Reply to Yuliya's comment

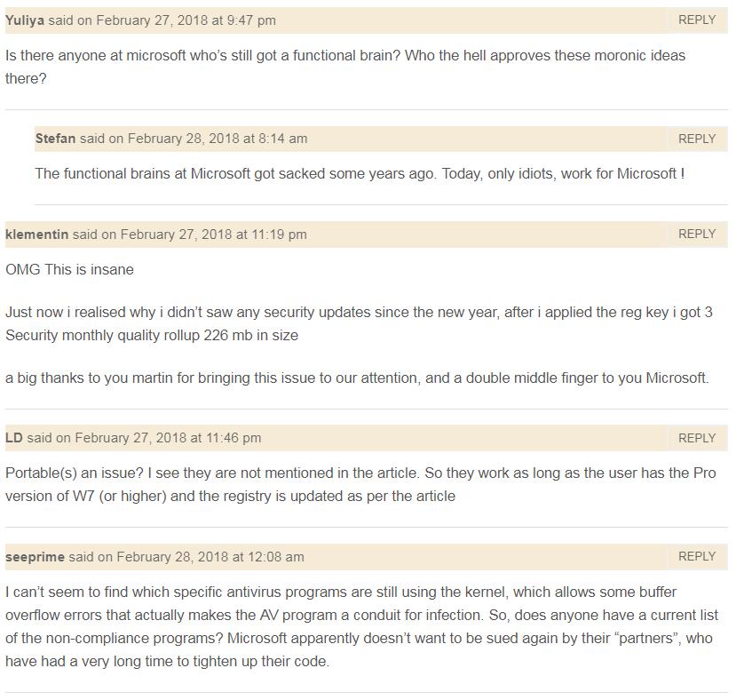click(x=696, y=20)
